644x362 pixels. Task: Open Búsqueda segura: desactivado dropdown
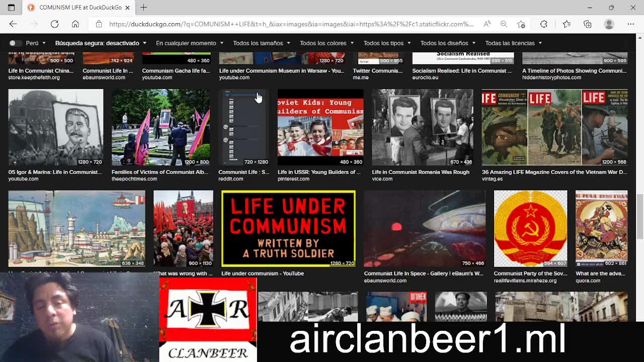click(x=101, y=43)
